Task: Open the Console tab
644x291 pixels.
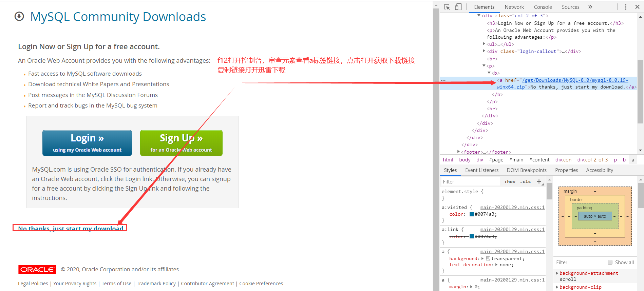Action: tap(543, 7)
